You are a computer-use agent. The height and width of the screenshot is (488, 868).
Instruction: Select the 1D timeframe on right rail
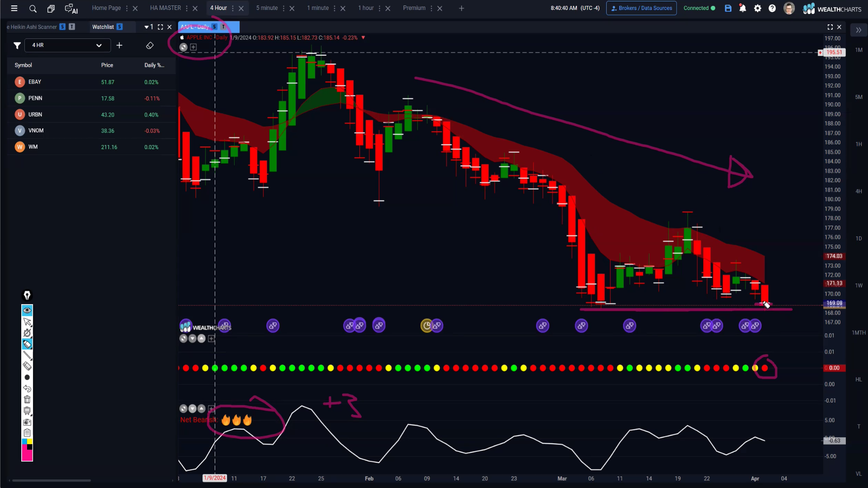(859, 239)
